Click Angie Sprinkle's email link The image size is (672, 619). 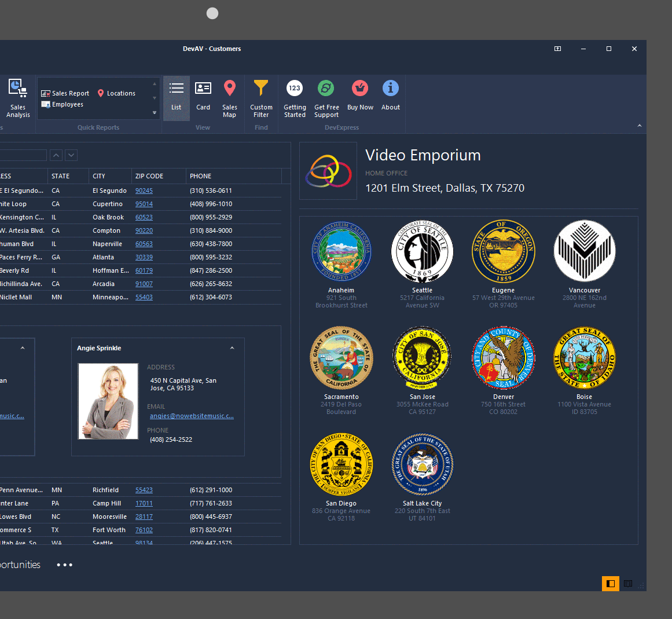pyautogui.click(x=192, y=416)
